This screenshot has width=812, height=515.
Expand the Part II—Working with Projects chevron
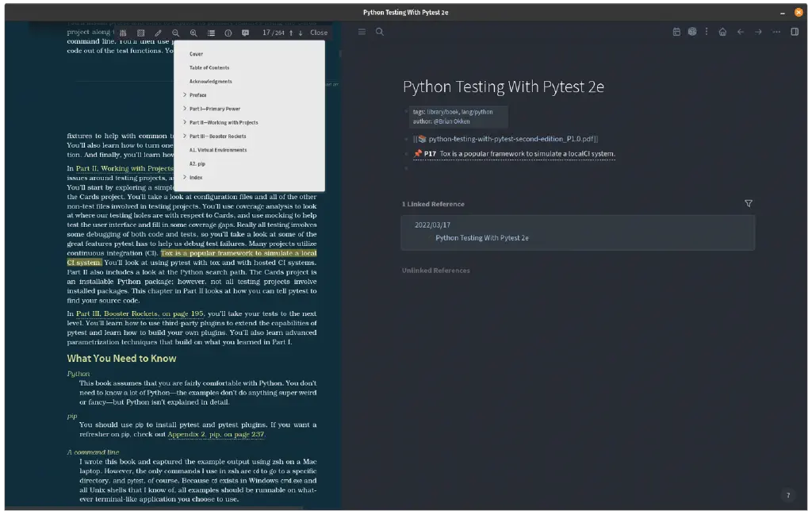coord(184,122)
